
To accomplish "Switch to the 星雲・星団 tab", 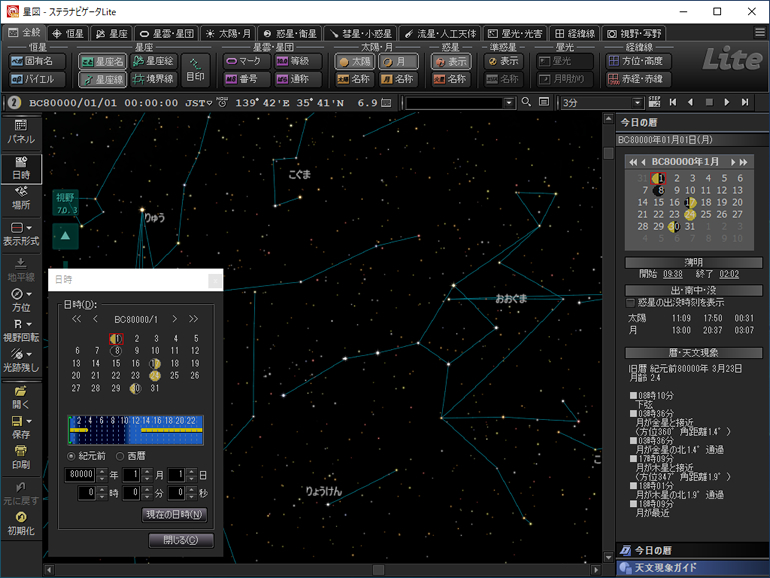I will (x=167, y=33).
